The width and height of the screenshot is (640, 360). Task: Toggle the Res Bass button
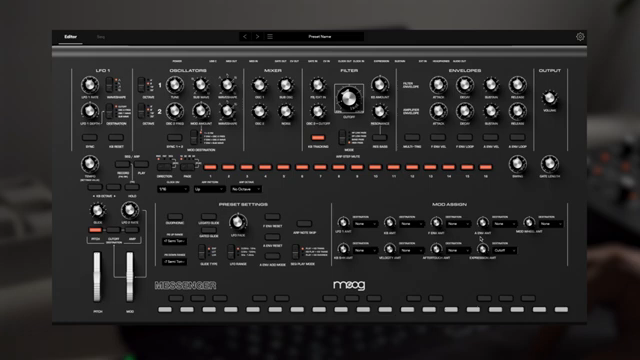click(380, 138)
